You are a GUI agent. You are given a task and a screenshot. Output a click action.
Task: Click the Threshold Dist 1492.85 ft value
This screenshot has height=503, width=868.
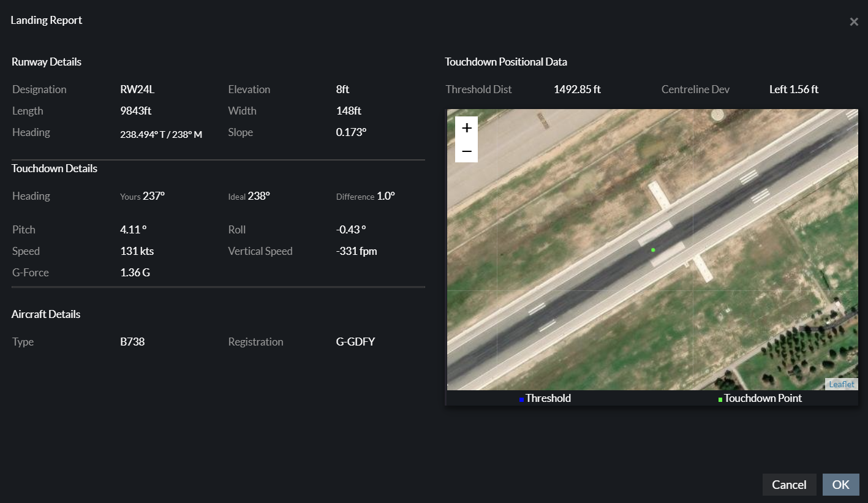[576, 89]
